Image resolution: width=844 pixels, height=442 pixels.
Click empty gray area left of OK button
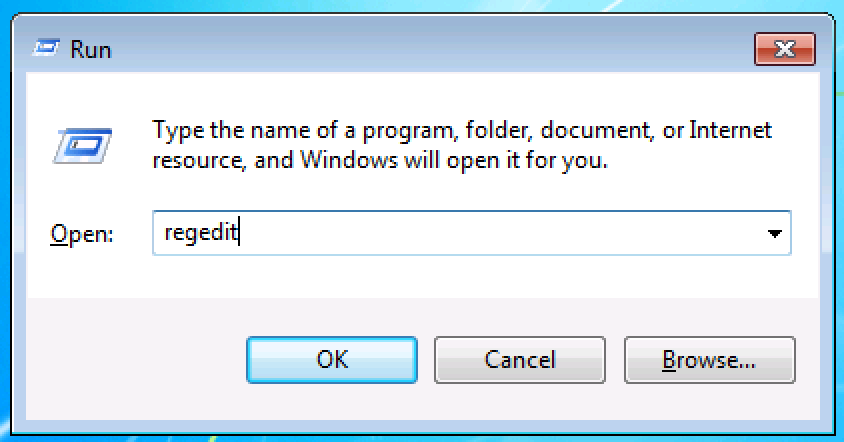pos(135,360)
